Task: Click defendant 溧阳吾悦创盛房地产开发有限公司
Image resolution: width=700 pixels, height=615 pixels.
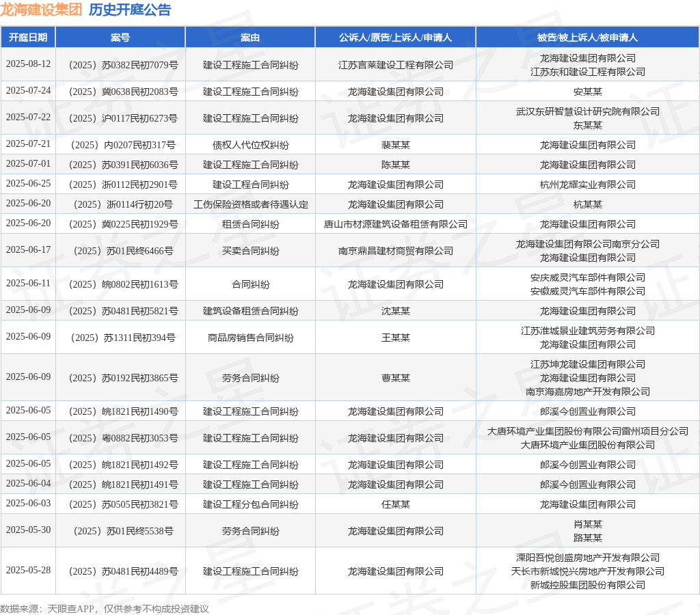Action: click(x=587, y=558)
